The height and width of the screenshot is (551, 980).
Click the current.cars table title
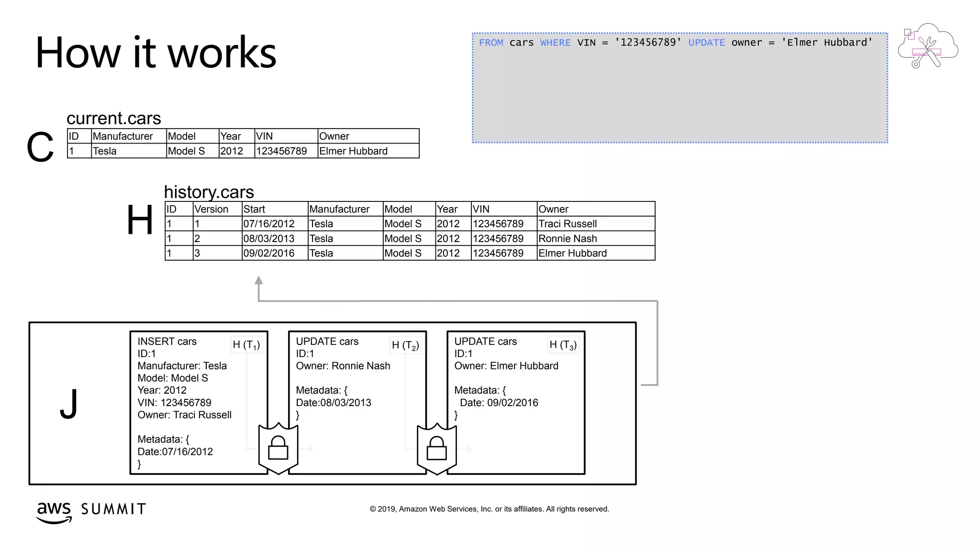114,118
